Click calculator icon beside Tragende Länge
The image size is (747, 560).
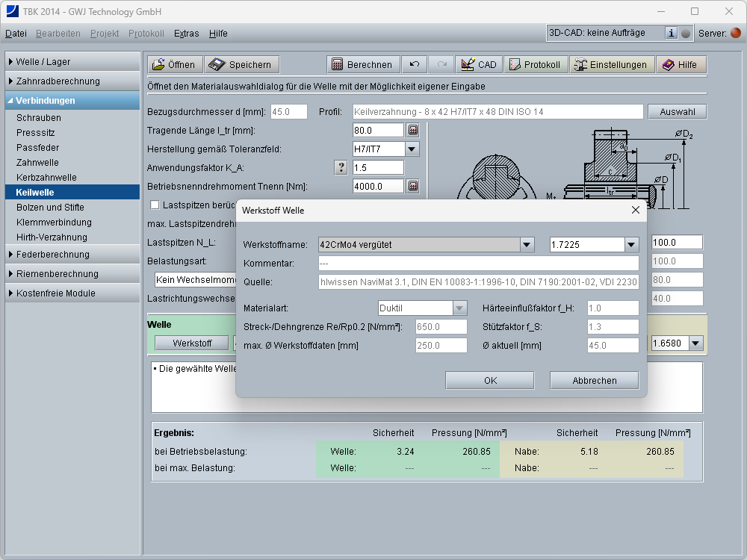412,130
